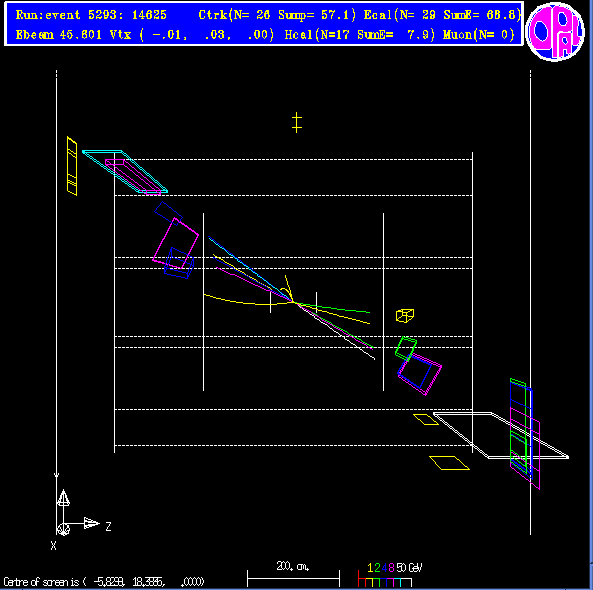Click the OPAL logo in corner
Image resolution: width=593 pixels, height=590 pixels.
(x=555, y=31)
